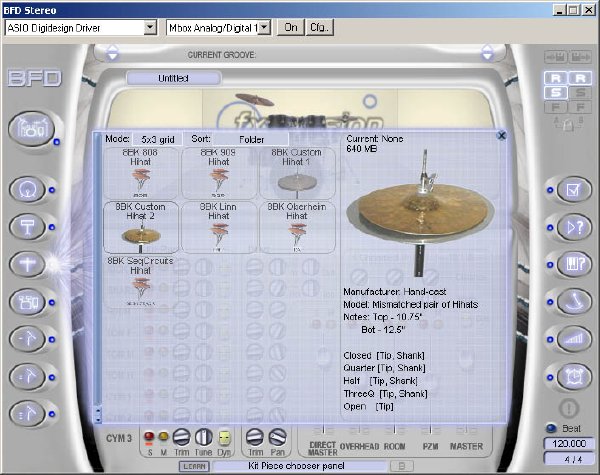The width and height of the screenshot is (600, 475).
Task: Open the Cfg.. configuration button
Action: (x=320, y=28)
